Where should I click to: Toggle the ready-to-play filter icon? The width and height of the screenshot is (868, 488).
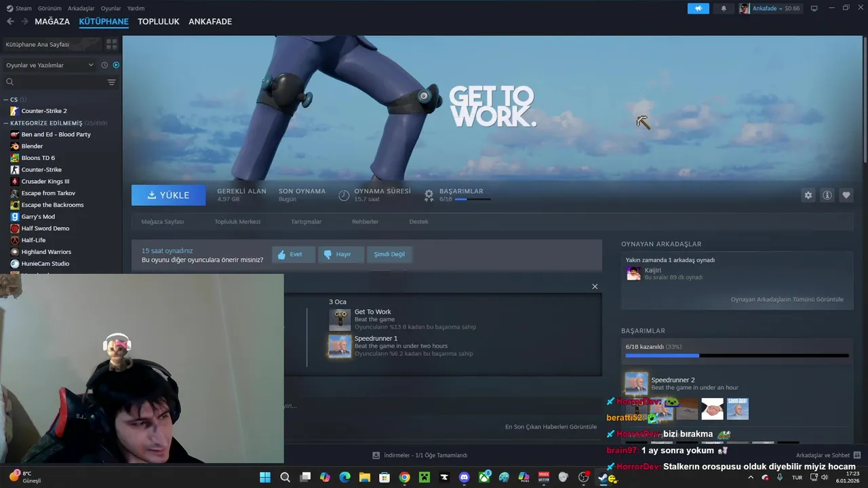[116, 65]
